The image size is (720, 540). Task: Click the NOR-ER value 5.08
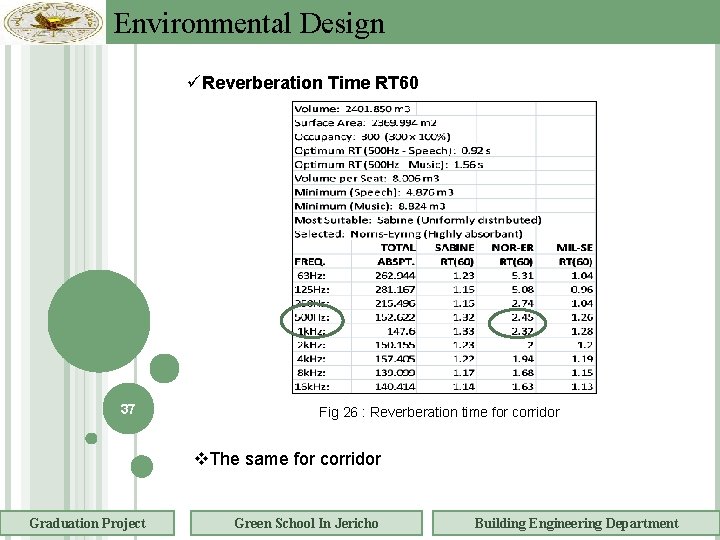(523, 289)
